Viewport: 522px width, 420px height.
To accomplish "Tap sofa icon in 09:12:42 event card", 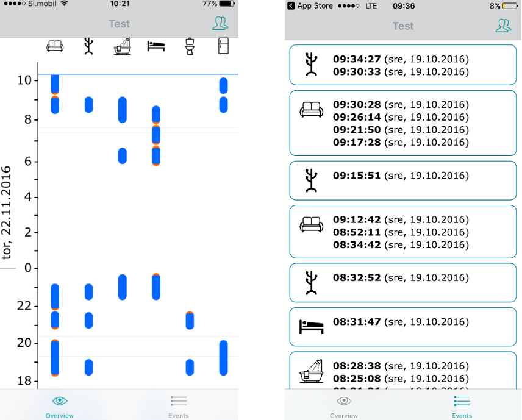I will (311, 225).
